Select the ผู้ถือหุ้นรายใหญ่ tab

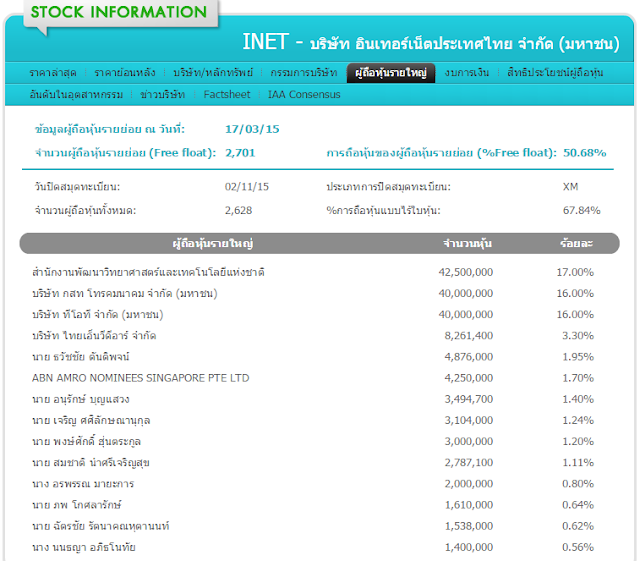[x=391, y=73]
